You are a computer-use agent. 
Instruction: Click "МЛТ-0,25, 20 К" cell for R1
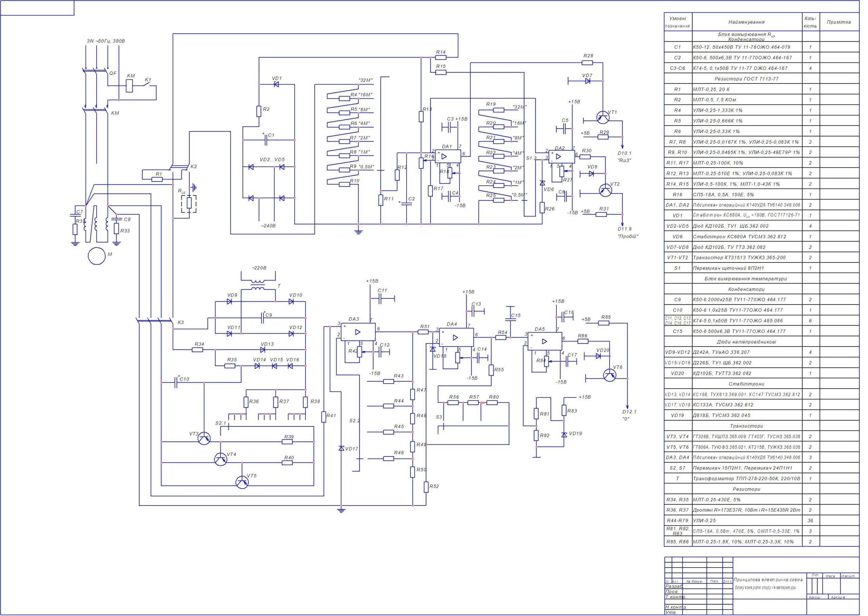coord(747,89)
